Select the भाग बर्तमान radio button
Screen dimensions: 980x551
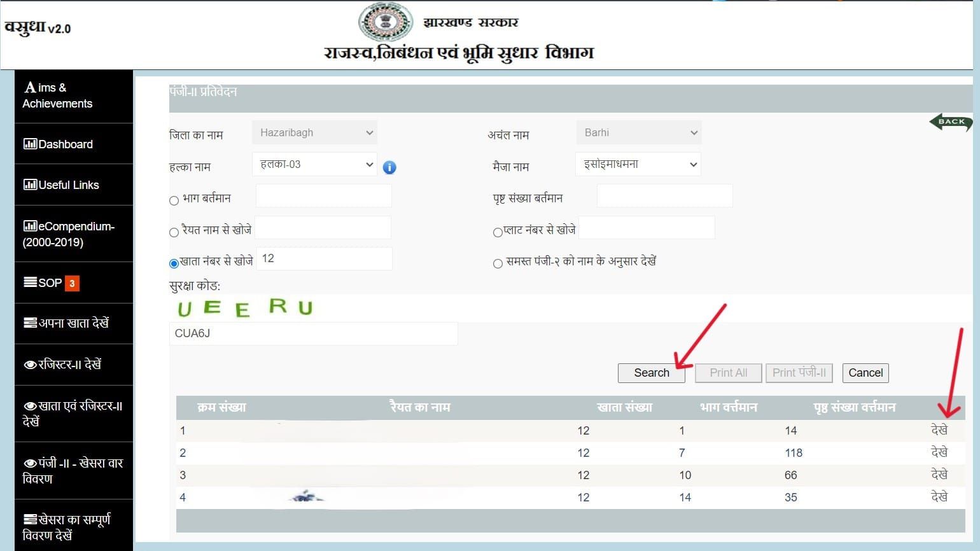click(174, 200)
